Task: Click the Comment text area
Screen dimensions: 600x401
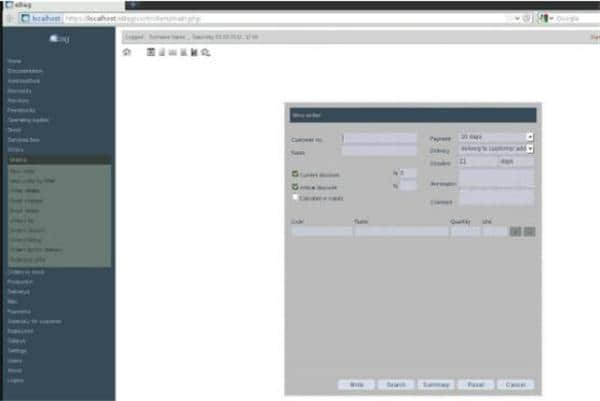Action: pyautogui.click(x=497, y=198)
